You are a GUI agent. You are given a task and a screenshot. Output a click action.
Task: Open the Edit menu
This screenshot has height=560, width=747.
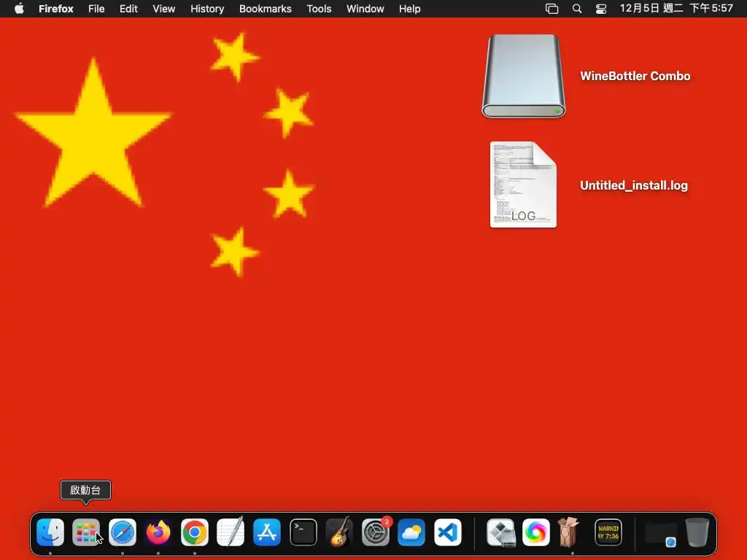[x=128, y=9]
